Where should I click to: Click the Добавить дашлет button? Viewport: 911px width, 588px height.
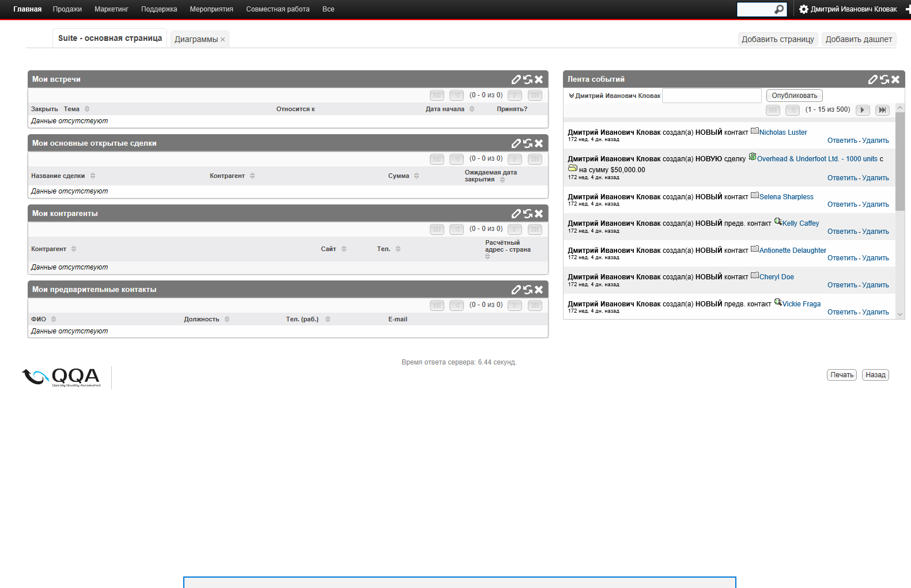click(858, 39)
